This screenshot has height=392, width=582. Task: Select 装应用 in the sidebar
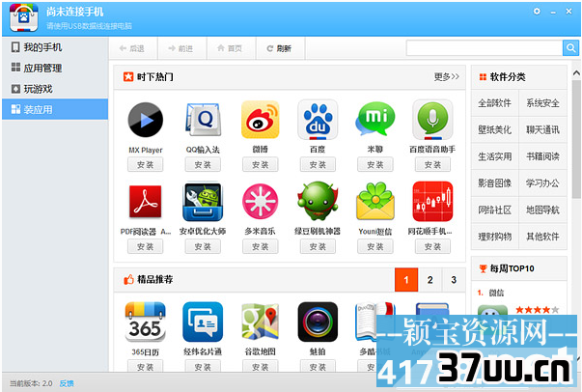pyautogui.click(x=55, y=109)
